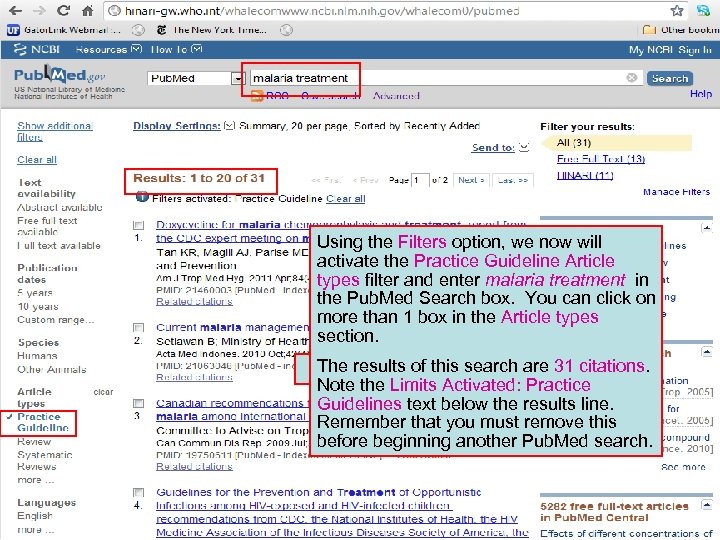
Task: Select All (31) results filter
Action: (574, 142)
